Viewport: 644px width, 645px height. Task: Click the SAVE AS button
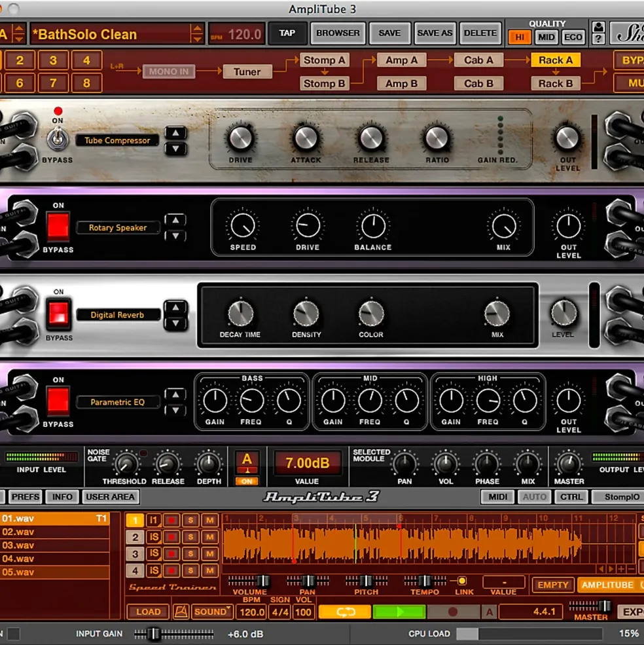pos(435,33)
